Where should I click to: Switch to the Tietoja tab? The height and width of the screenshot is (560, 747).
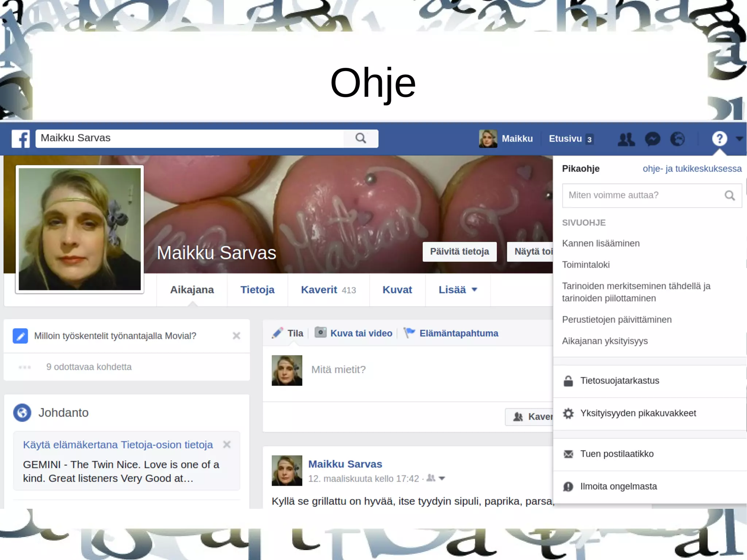(x=257, y=290)
